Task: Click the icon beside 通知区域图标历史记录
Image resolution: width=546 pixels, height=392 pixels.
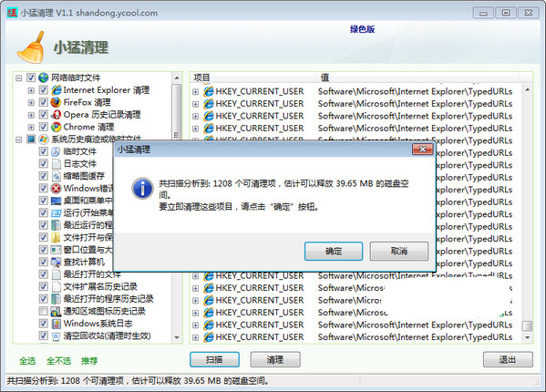Action: click(x=56, y=311)
